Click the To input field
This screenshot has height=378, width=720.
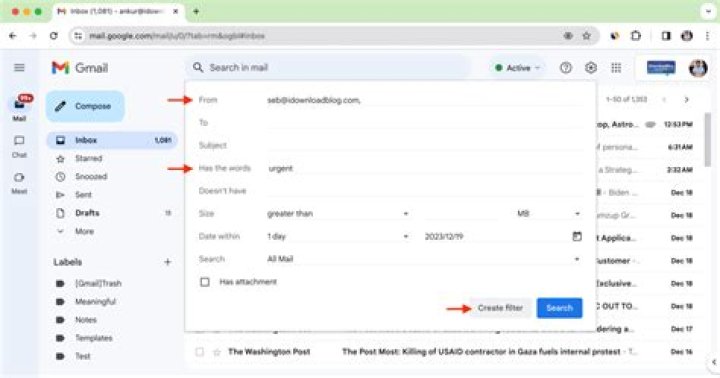coord(425,123)
